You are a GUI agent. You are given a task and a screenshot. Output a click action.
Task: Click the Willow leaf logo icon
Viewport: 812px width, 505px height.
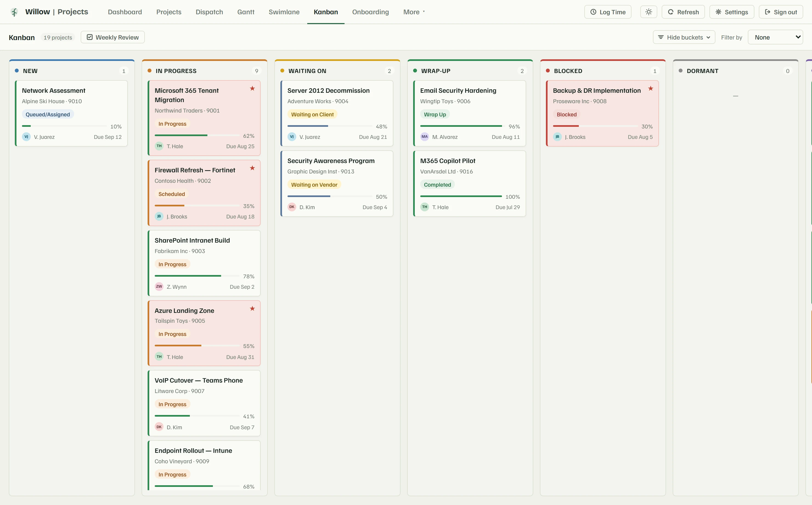[14, 12]
